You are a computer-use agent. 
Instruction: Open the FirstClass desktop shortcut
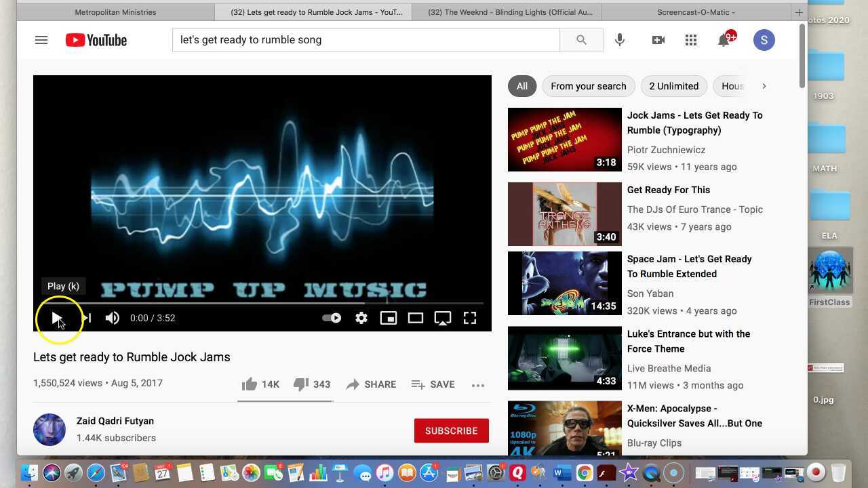click(x=829, y=277)
